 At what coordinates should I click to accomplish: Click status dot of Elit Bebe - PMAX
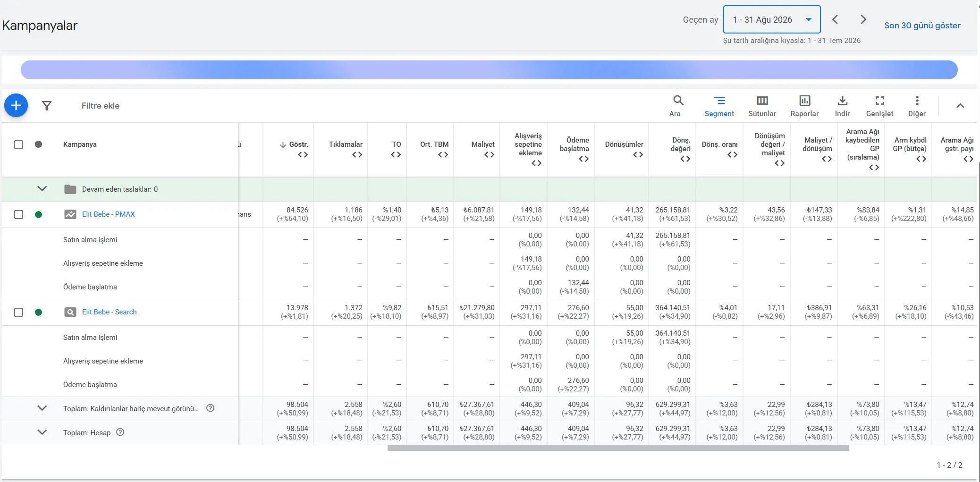click(x=39, y=214)
